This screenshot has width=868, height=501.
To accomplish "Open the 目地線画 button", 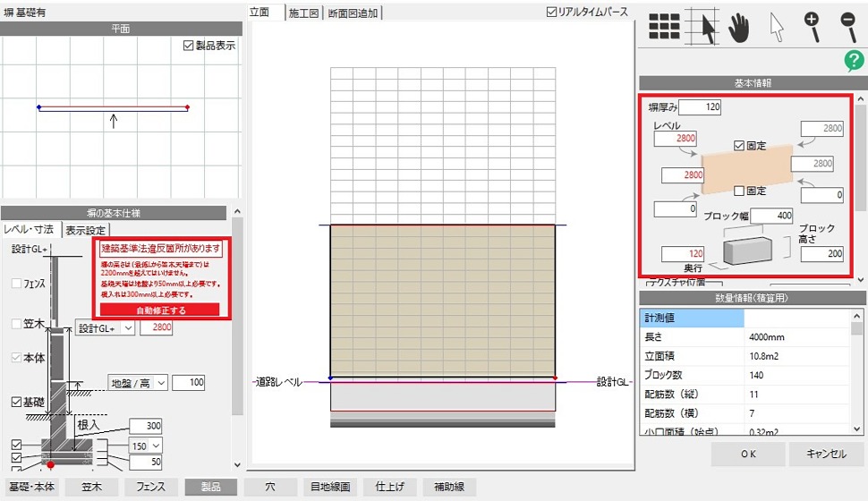I will tap(330, 487).
